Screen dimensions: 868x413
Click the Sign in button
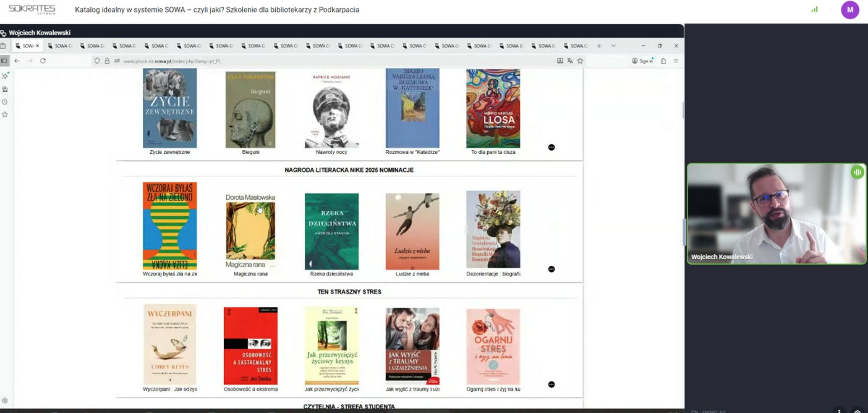[642, 61]
